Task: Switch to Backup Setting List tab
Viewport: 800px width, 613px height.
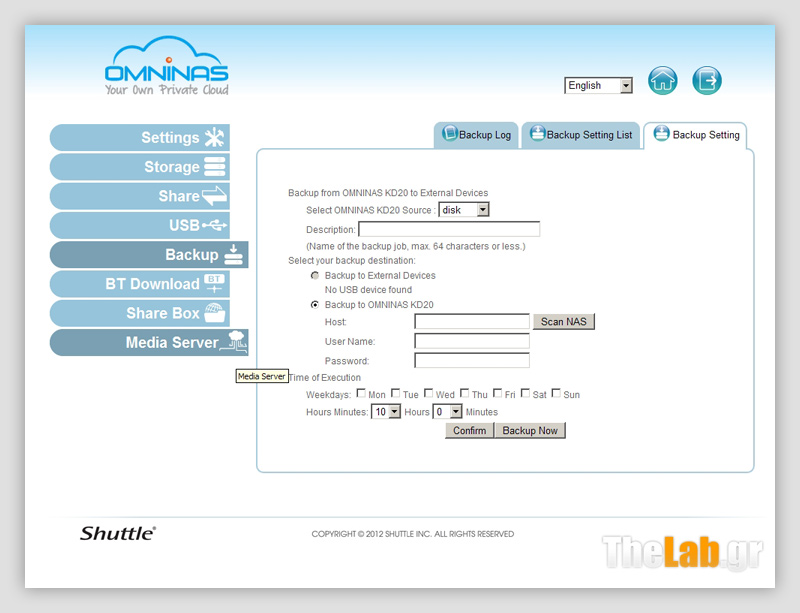Action: click(581, 135)
